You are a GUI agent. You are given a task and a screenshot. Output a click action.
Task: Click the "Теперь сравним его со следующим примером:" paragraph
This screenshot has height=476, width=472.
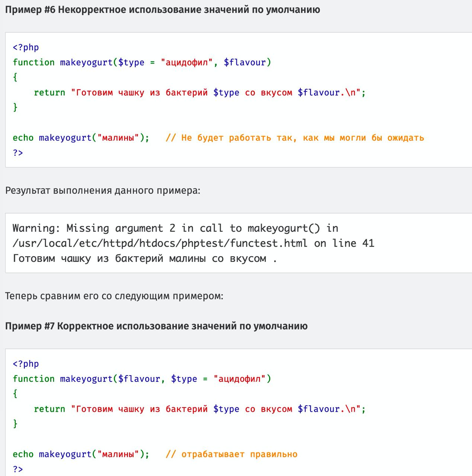point(114,296)
